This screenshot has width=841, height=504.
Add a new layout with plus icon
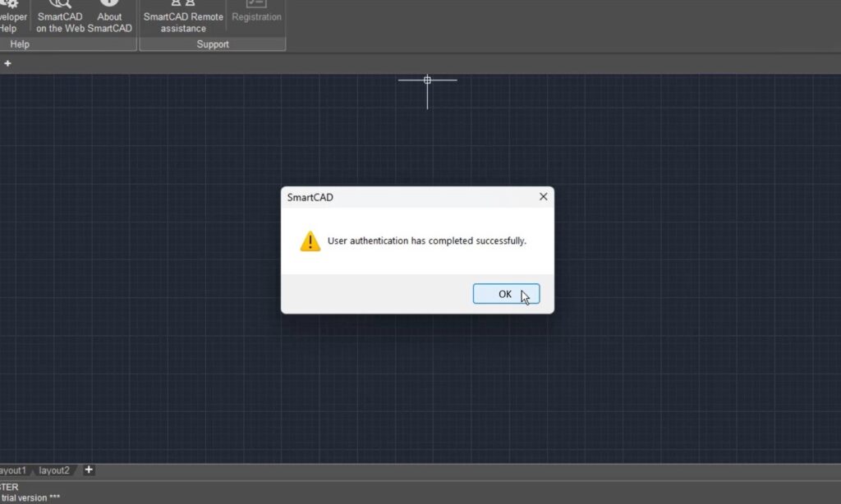pyautogui.click(x=89, y=470)
